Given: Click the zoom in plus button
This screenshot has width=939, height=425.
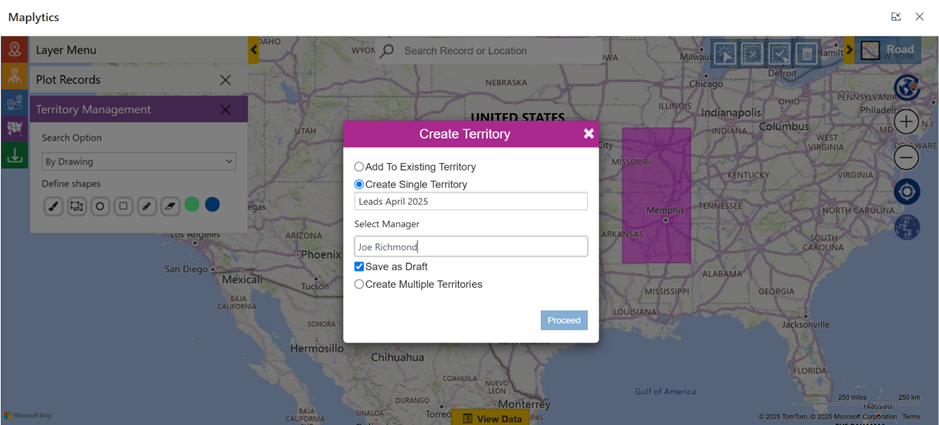Looking at the screenshot, I should click(906, 122).
